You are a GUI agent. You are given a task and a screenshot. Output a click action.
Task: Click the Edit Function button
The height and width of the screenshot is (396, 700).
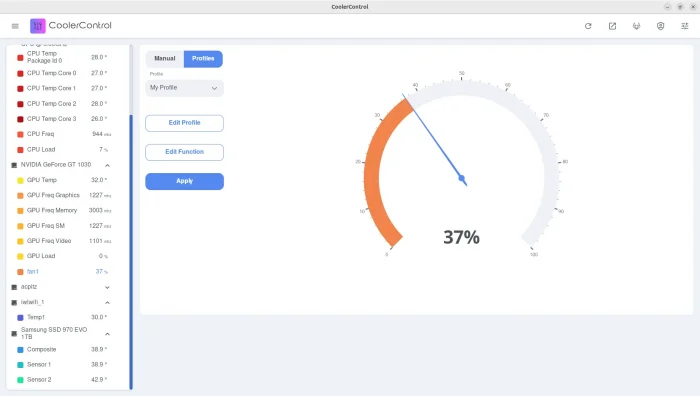pyautogui.click(x=184, y=152)
